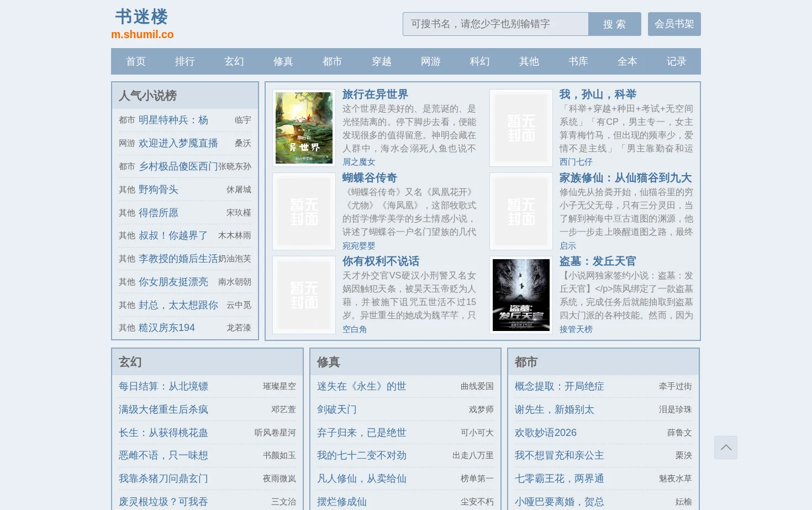Open 欢歌妙语2026 in 都市 list
The image size is (812, 510).
coord(546,433)
